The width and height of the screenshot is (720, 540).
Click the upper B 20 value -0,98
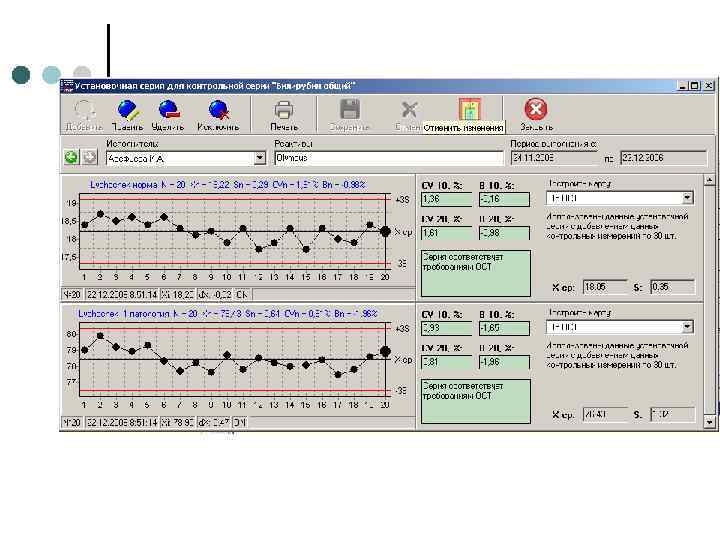504,233
